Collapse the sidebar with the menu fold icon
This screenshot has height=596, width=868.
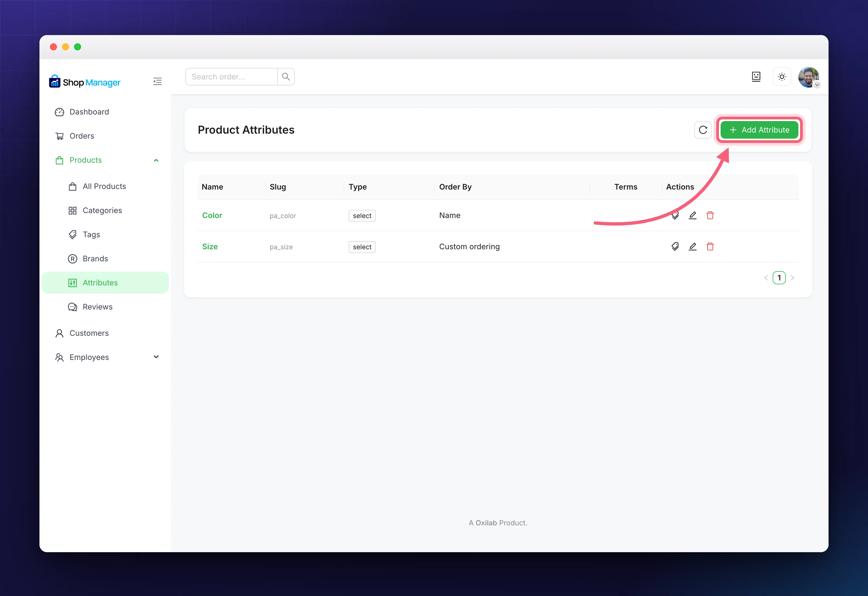157,81
